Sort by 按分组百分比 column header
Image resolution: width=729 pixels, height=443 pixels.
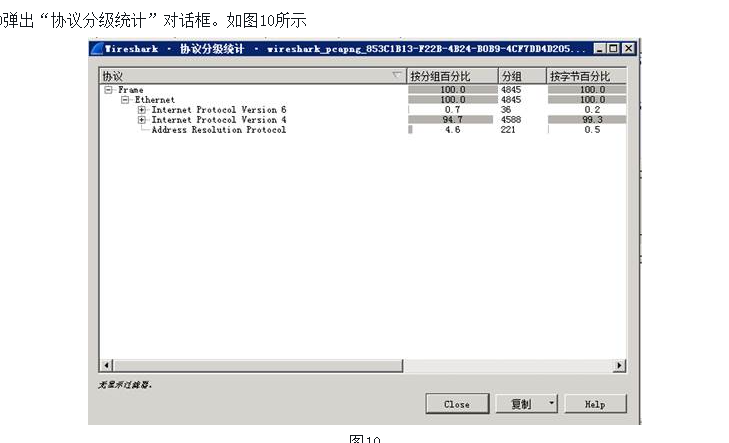(452, 76)
